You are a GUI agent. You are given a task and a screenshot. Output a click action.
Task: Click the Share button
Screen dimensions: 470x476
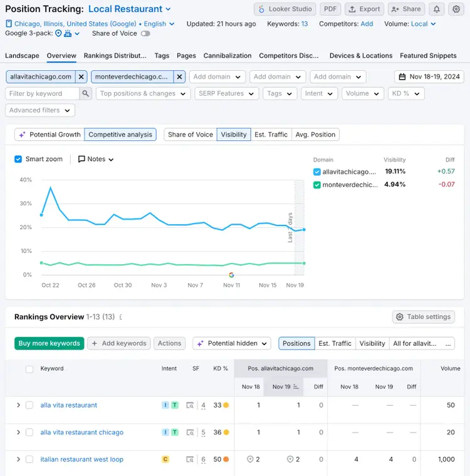tap(406, 9)
